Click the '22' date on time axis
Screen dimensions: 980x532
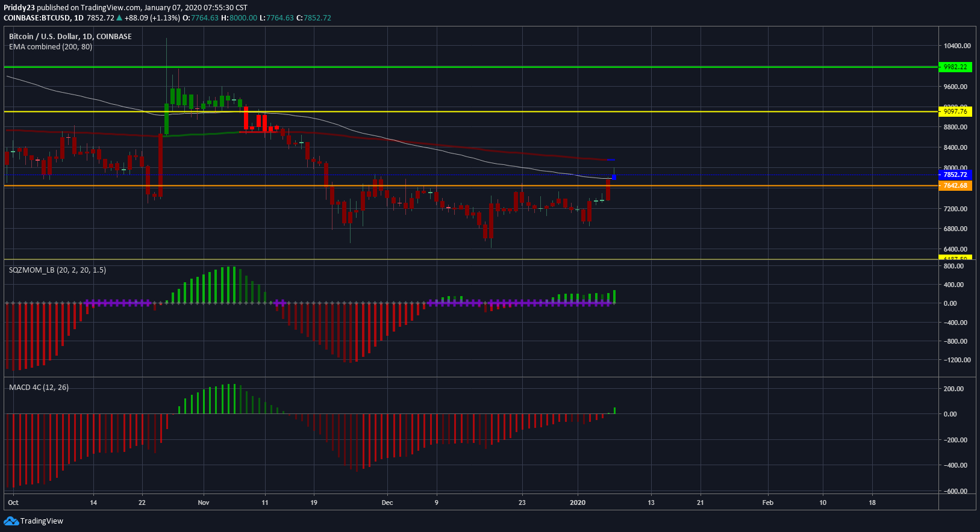142,503
